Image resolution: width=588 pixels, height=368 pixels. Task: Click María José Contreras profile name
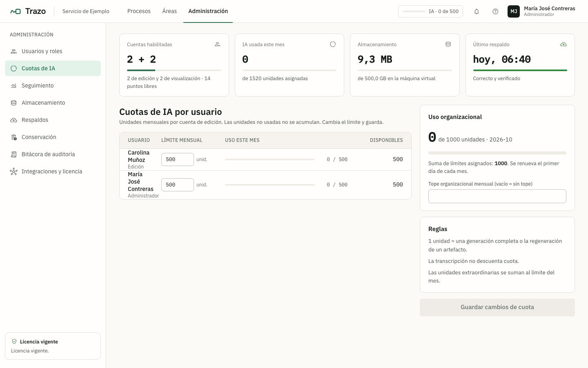click(550, 9)
